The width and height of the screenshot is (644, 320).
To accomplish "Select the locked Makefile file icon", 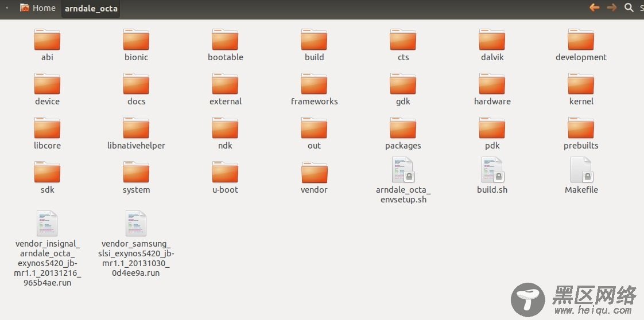I will (581, 169).
